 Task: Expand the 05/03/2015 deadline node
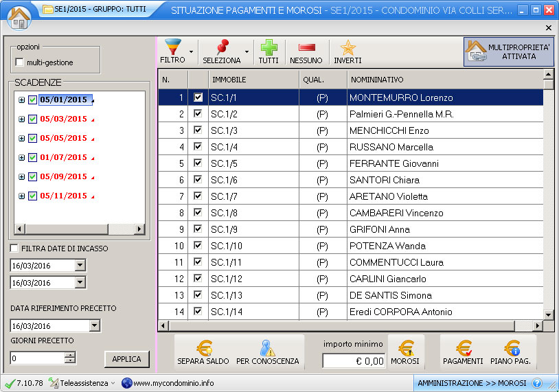[21, 119]
